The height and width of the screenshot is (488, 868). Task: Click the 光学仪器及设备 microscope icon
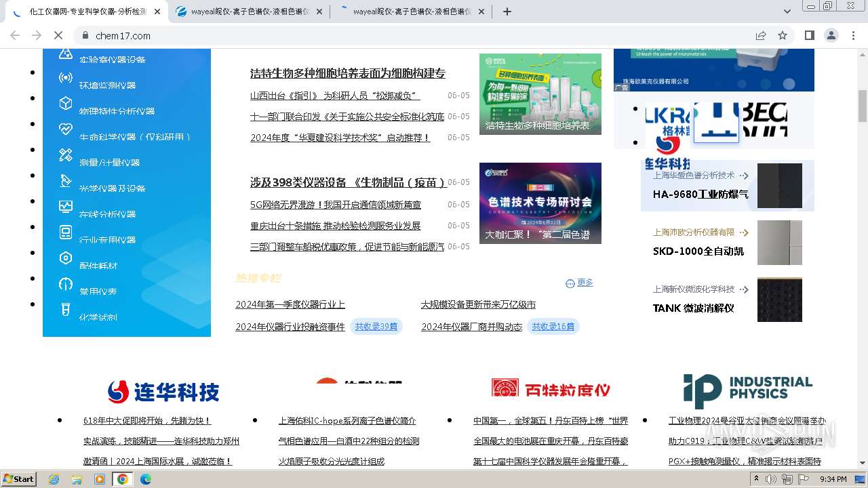point(65,181)
